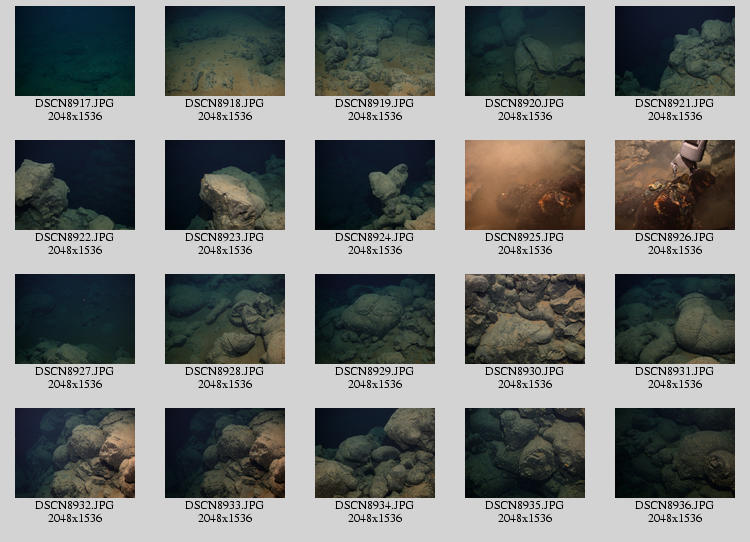Open the DSCN8932.JPG thumbnail

coord(75,453)
